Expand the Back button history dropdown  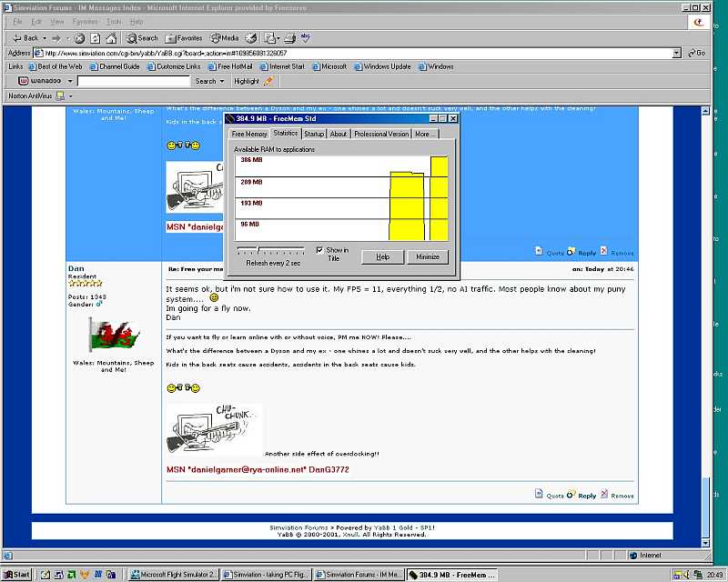click(44, 38)
